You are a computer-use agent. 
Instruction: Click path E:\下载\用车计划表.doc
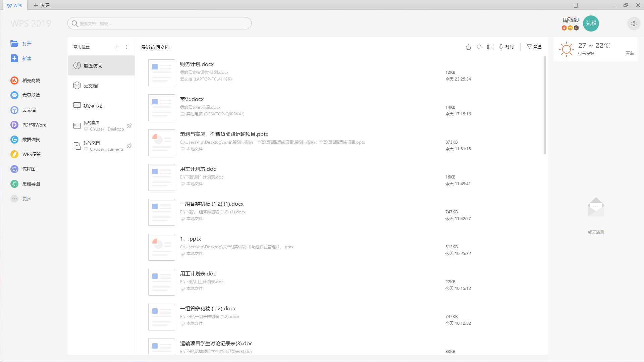(x=202, y=177)
